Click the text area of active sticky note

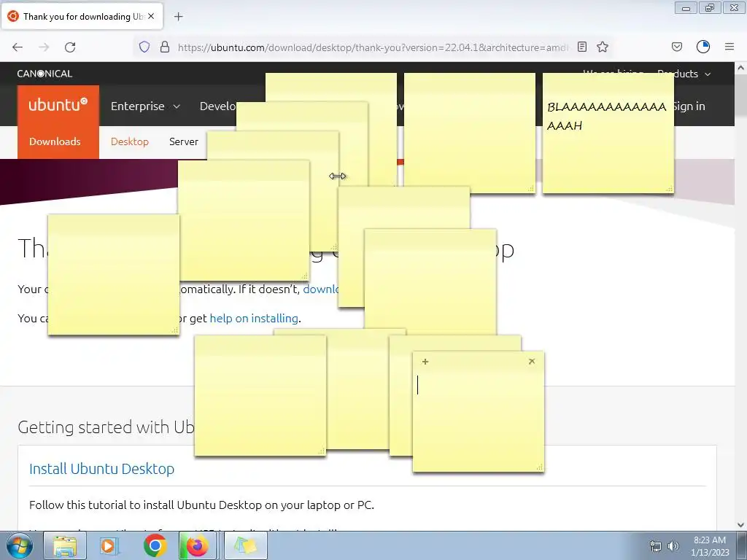click(479, 419)
